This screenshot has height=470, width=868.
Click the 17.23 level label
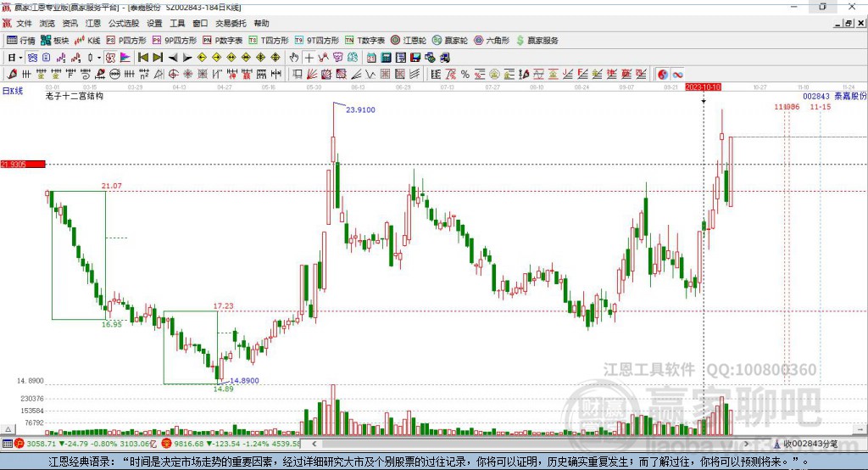click(x=223, y=305)
